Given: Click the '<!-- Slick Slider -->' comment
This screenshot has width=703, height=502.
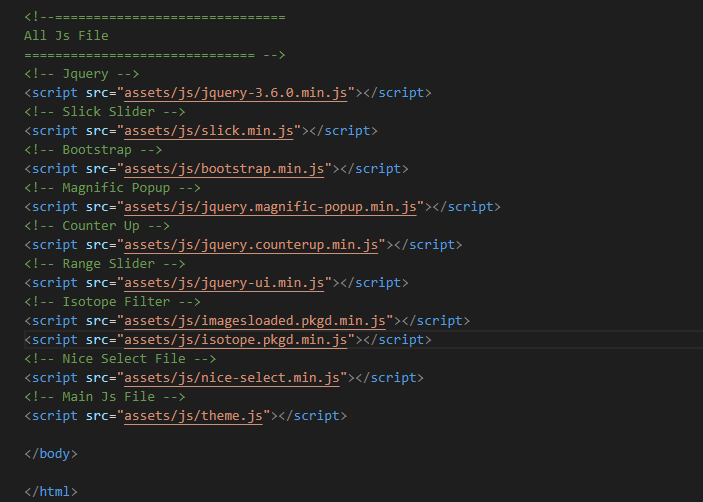Looking at the screenshot, I should (105, 112).
